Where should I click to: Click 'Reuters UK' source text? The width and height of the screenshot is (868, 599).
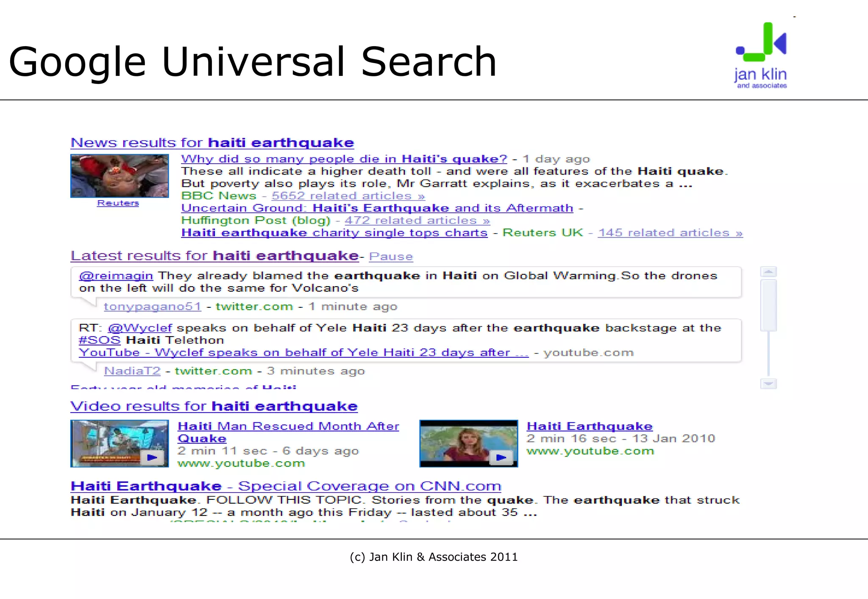coord(543,233)
